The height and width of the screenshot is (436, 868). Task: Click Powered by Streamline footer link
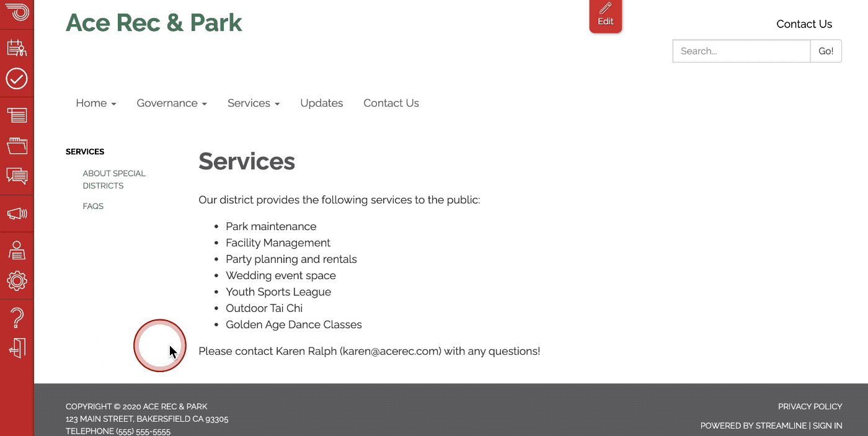click(x=753, y=425)
